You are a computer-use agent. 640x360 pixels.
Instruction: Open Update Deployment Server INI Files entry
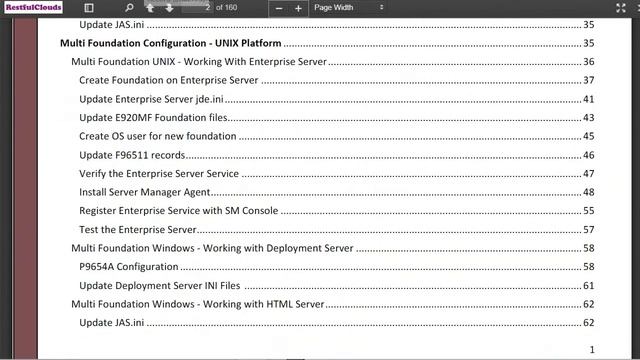coord(160,285)
